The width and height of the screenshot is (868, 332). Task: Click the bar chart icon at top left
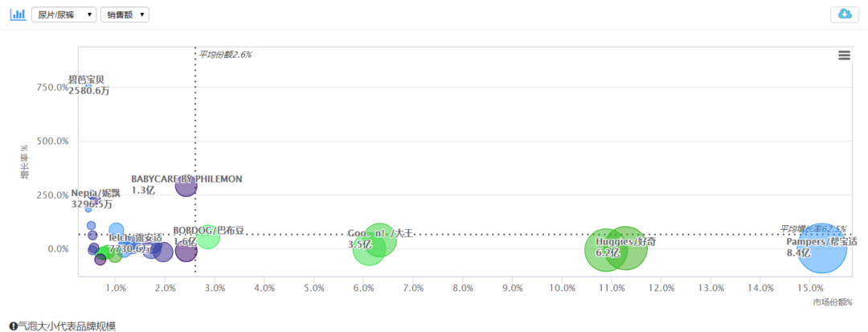click(18, 14)
